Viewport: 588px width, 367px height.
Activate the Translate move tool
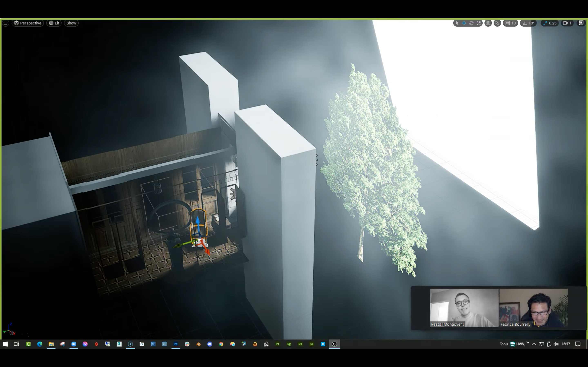click(464, 23)
